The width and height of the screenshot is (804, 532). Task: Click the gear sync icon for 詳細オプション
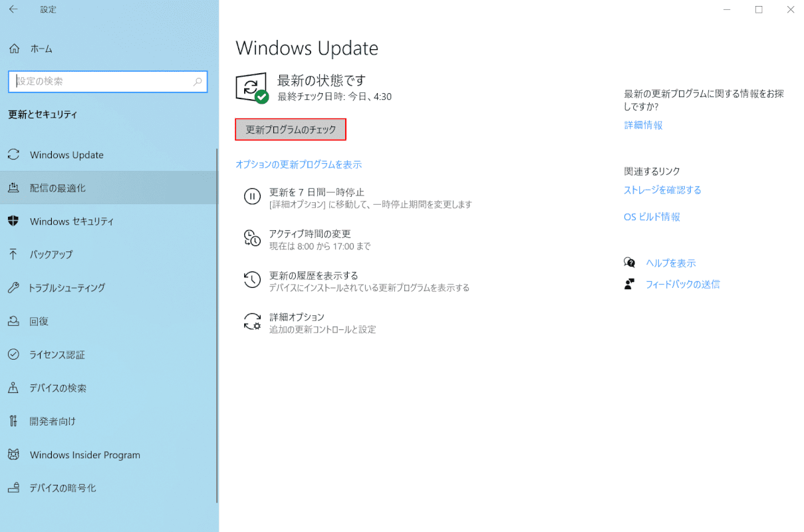[252, 322]
